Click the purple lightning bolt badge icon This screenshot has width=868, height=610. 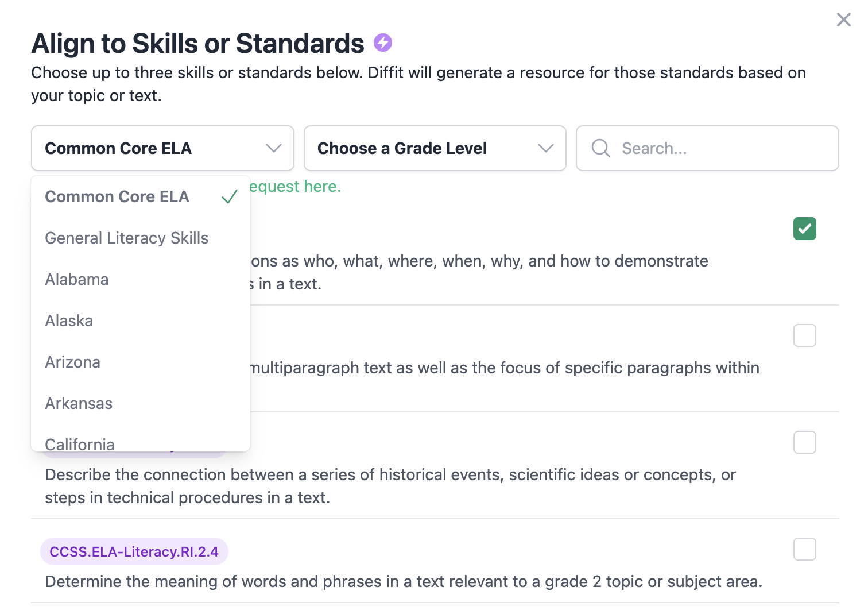coord(383,43)
